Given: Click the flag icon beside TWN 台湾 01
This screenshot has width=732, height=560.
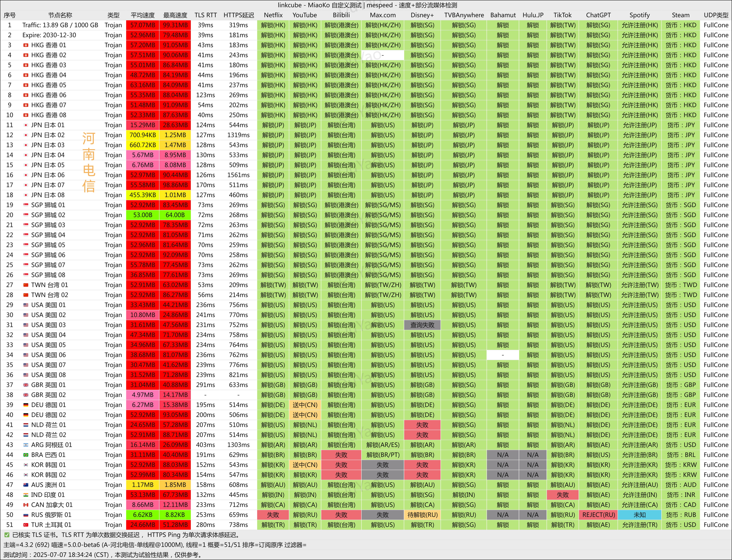Looking at the screenshot, I should pyautogui.click(x=26, y=285).
